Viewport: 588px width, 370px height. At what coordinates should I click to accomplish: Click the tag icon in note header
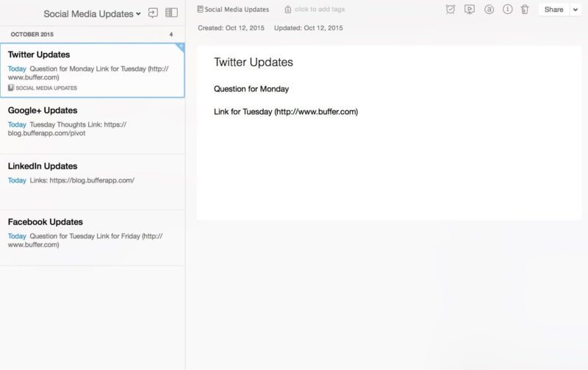click(287, 10)
